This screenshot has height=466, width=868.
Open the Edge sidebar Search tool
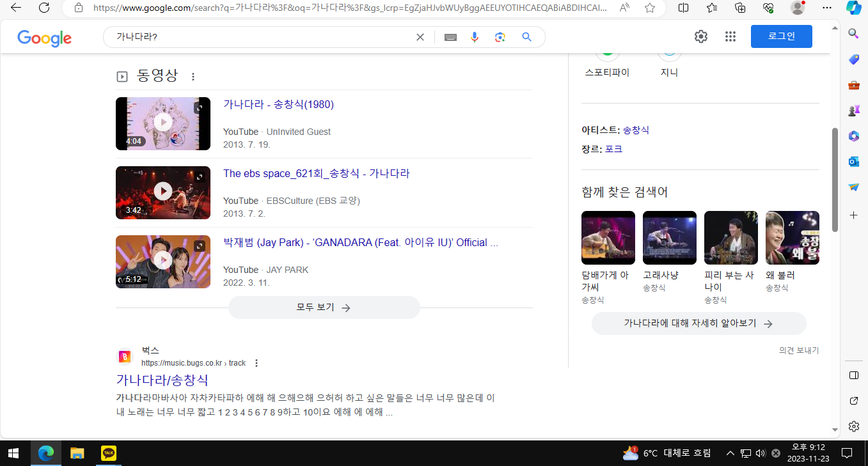point(853,33)
